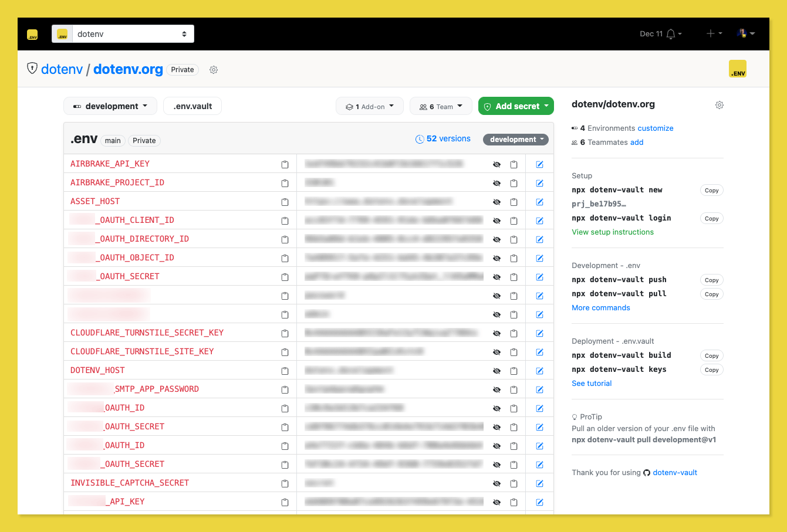
Task: Open the user avatar menu
Action: click(x=746, y=34)
